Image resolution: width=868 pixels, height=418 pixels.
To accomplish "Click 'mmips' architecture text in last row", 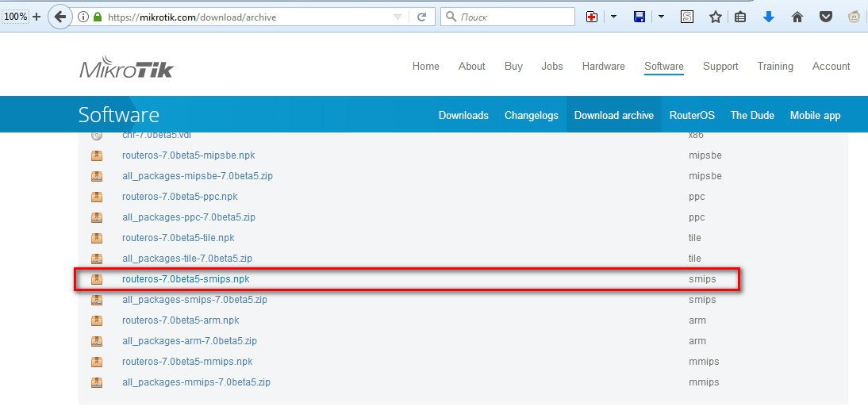I will 704,382.
